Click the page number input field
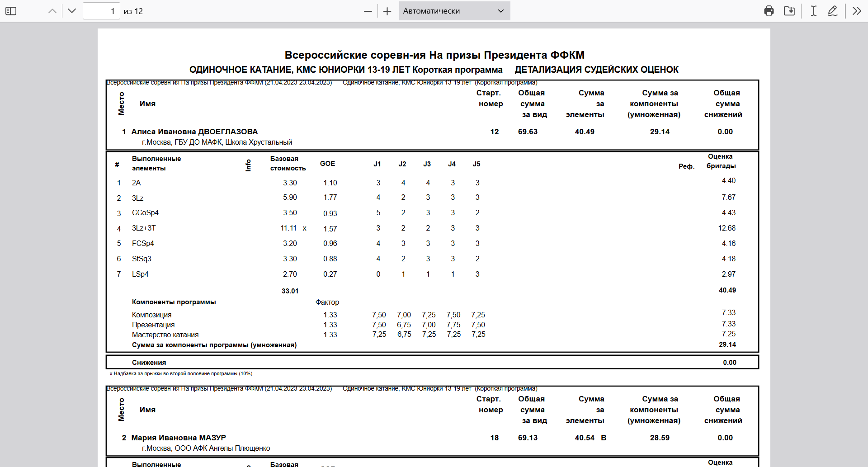This screenshot has width=868, height=467. 101,11
